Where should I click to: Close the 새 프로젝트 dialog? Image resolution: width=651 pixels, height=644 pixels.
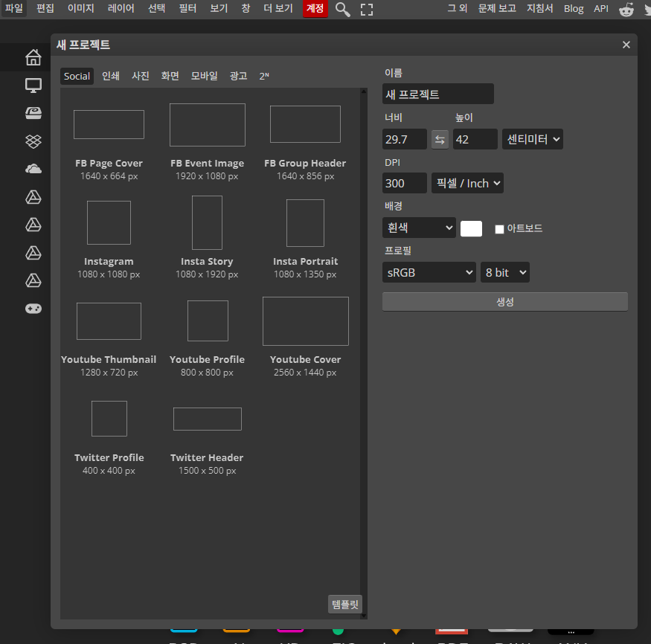pos(626,45)
